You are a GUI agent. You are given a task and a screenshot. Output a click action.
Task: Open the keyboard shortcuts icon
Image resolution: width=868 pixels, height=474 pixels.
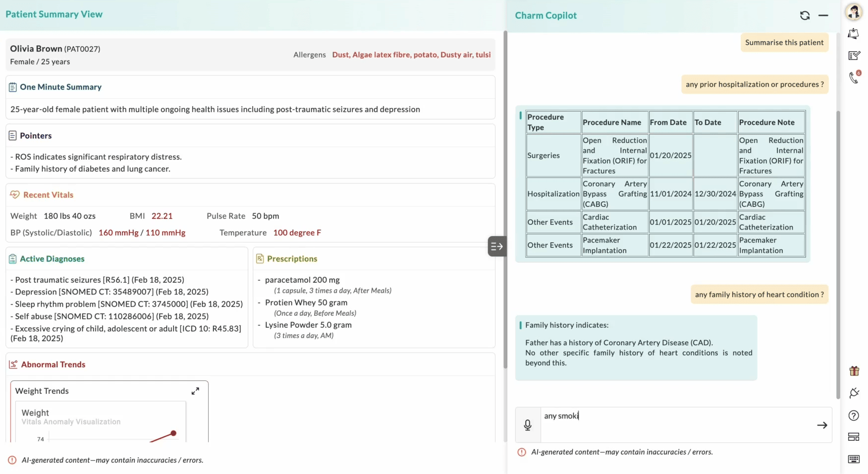tap(854, 459)
